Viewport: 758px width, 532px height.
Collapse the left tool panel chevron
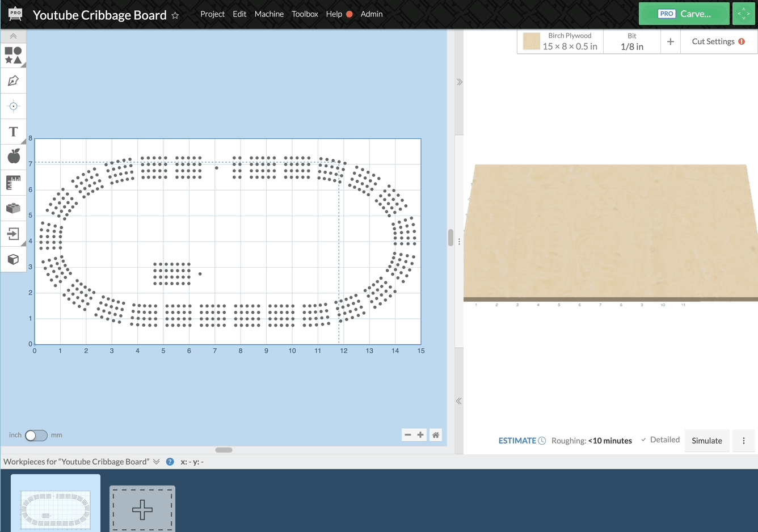(x=13, y=36)
